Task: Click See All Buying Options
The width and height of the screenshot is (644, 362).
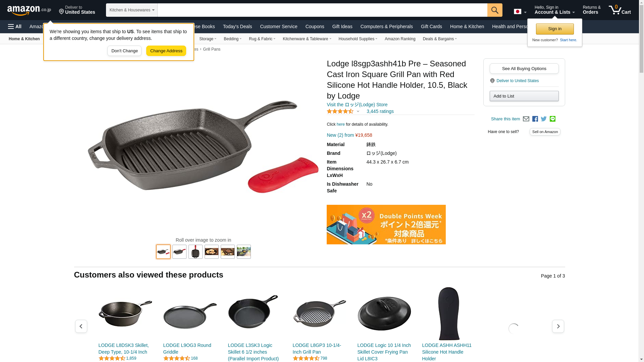Action: coord(524,69)
